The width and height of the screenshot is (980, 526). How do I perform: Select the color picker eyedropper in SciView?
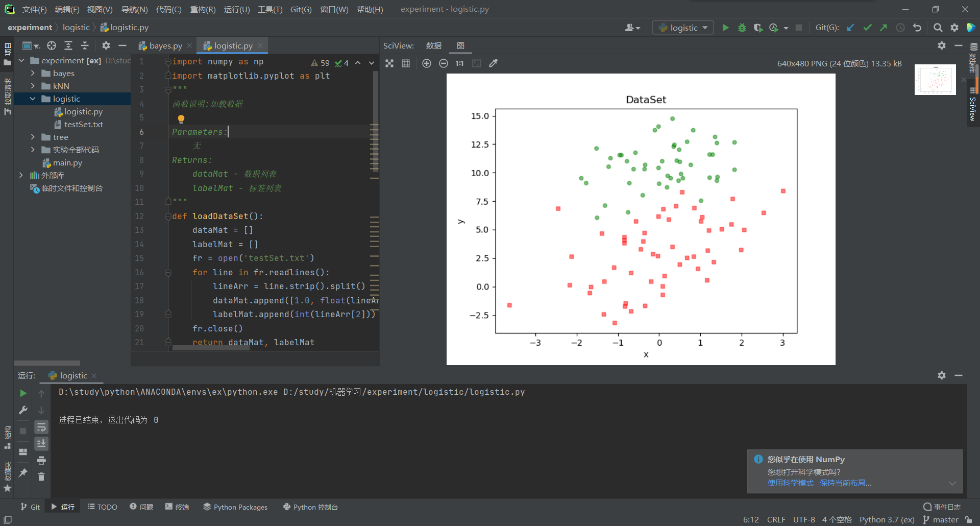493,63
